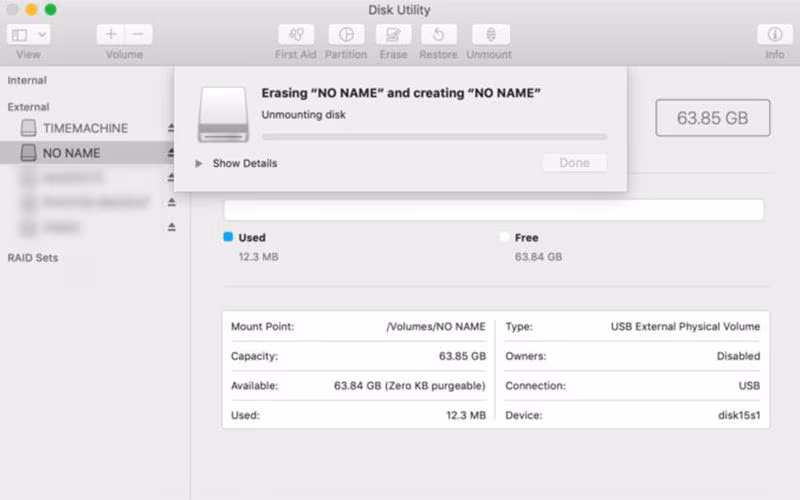Run First Aid on the disk
Image resolution: width=800 pixels, height=500 pixels.
point(296,35)
